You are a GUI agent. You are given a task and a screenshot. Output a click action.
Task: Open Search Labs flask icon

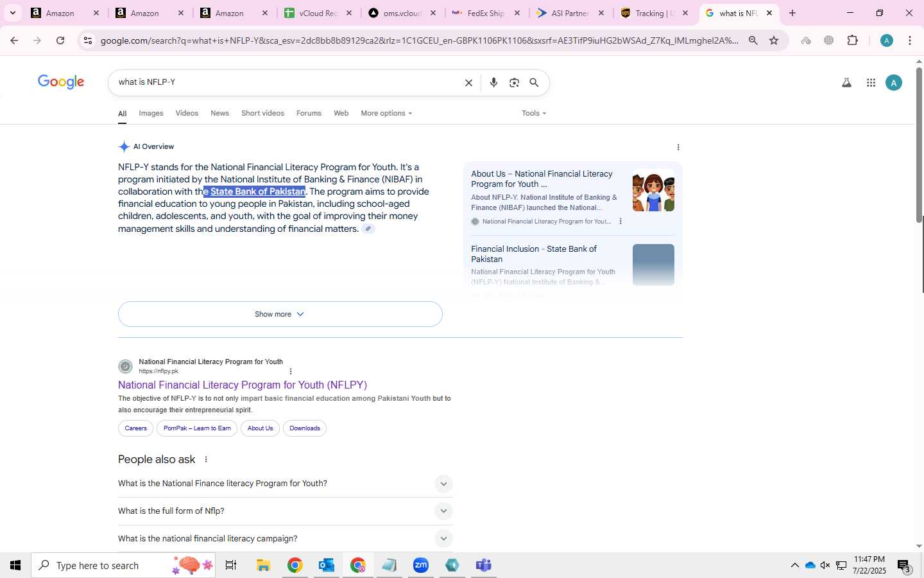pos(846,83)
